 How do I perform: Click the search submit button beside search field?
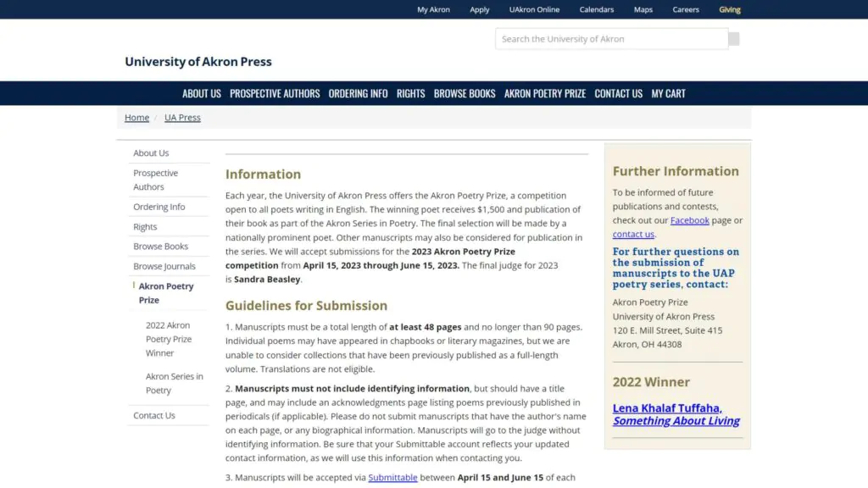[733, 39]
